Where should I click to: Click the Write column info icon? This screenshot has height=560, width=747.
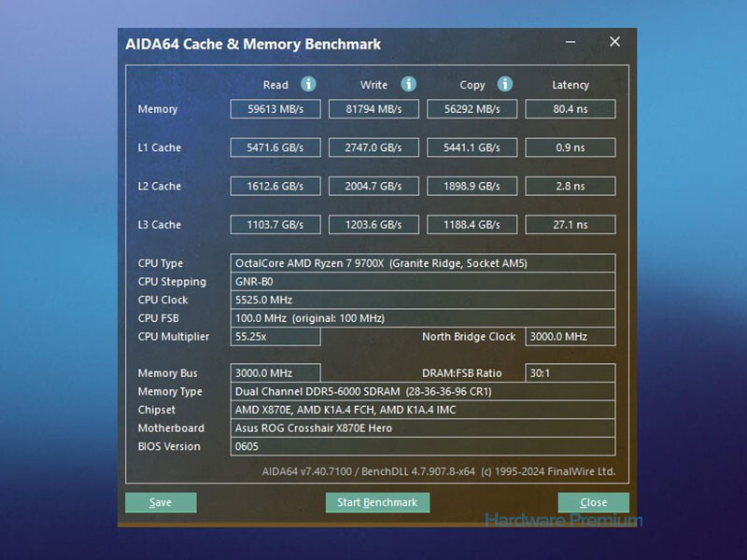(x=408, y=84)
